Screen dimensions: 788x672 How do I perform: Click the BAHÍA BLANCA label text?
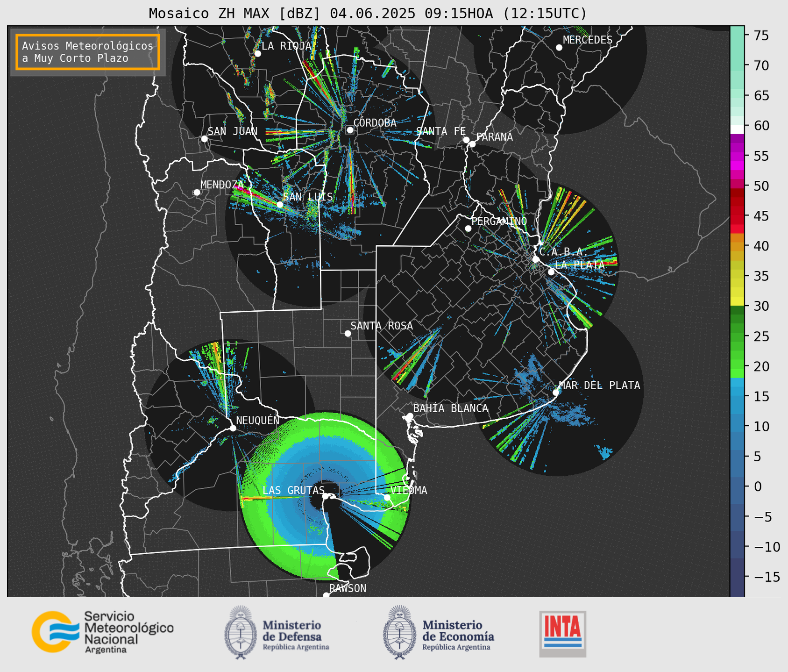coord(451,408)
